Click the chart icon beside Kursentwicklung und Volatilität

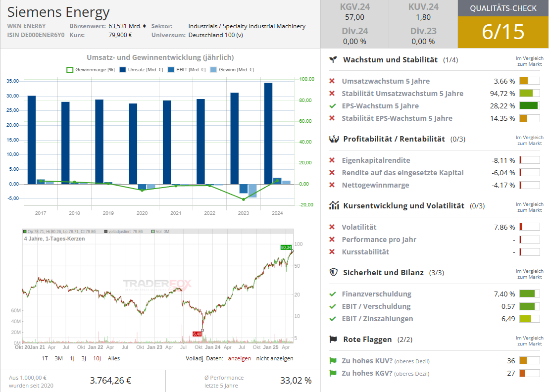334,205
